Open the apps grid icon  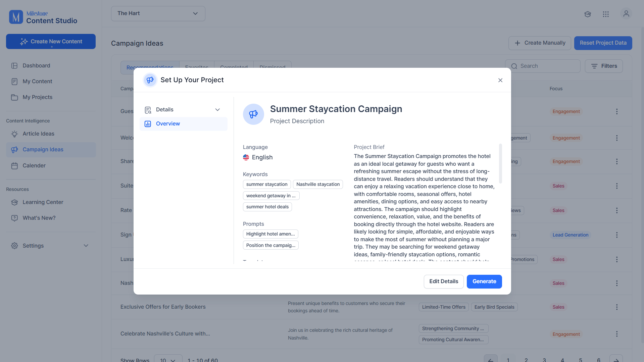point(606,14)
